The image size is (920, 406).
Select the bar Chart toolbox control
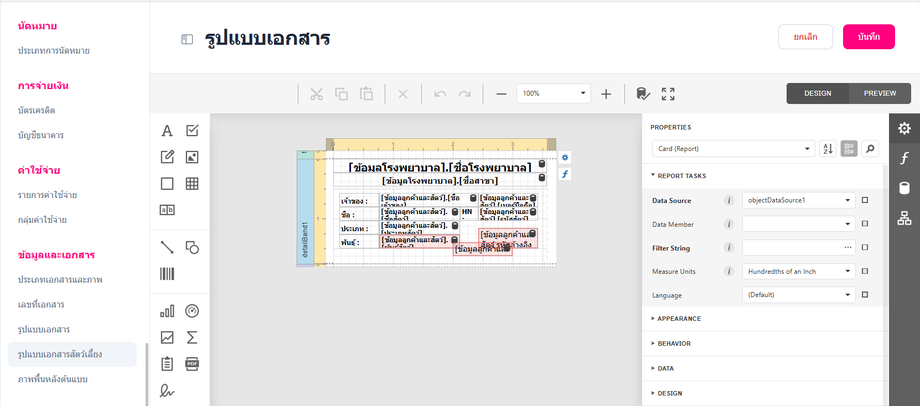point(167,311)
